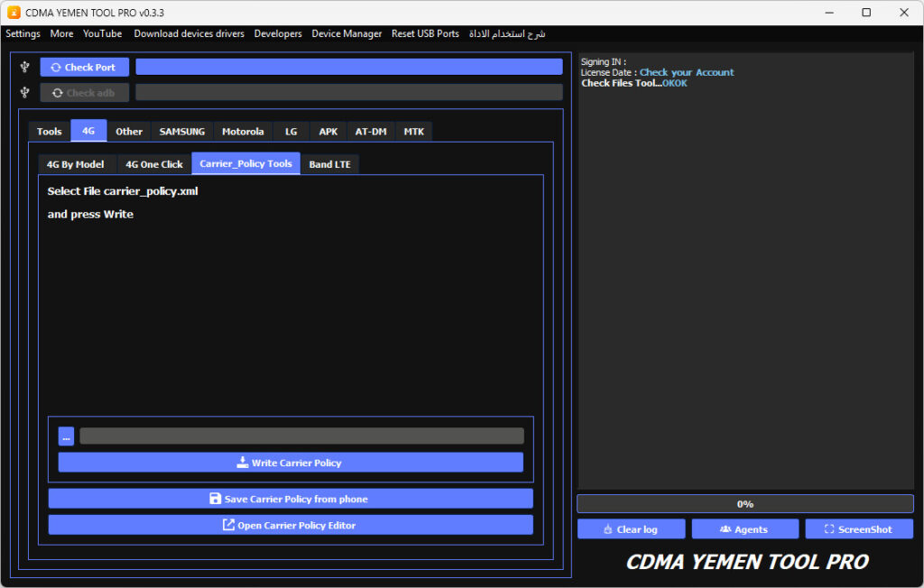Viewport: 924px width, 588px height.
Task: Click the USB icon beside Check Port
Action: click(25, 67)
